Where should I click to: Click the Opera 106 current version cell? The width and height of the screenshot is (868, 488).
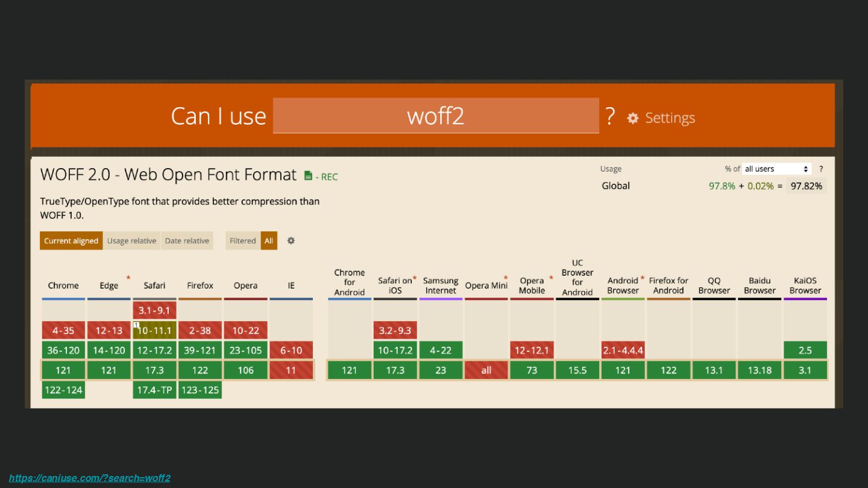pyautogui.click(x=245, y=370)
